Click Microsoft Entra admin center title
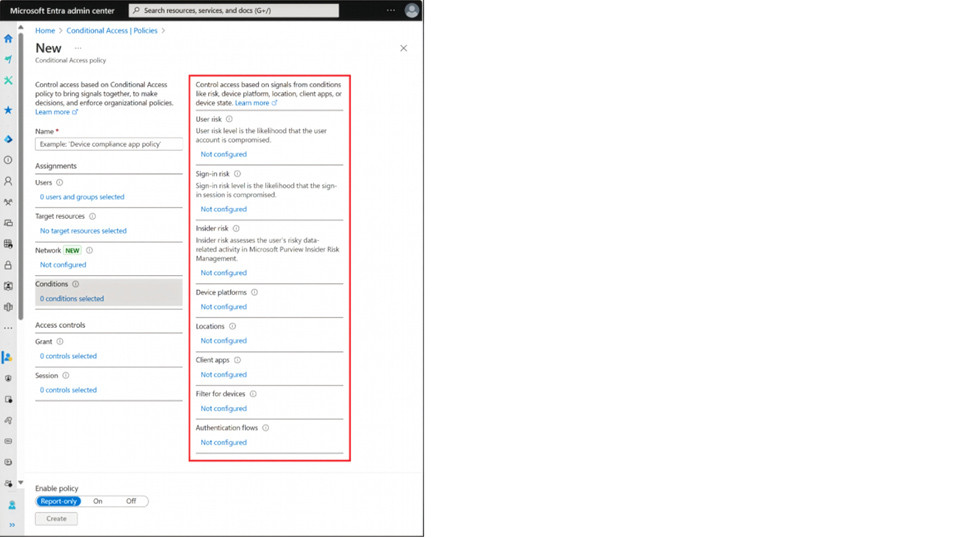This screenshot has height=538, width=980. [x=62, y=11]
